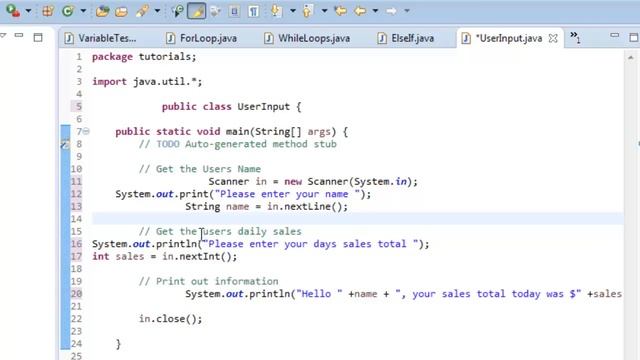Open External Tools launcher dropdown arrow
This screenshot has width=640, height=360.
(28, 11)
